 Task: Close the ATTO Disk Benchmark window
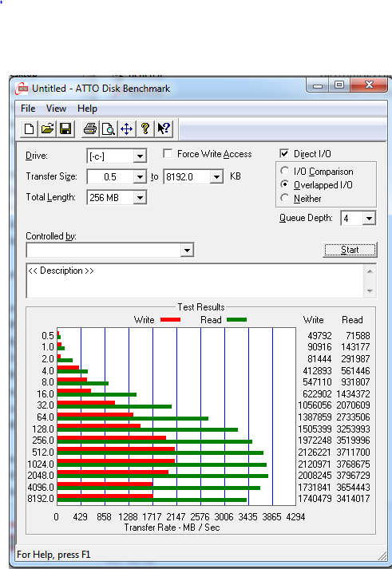369,85
